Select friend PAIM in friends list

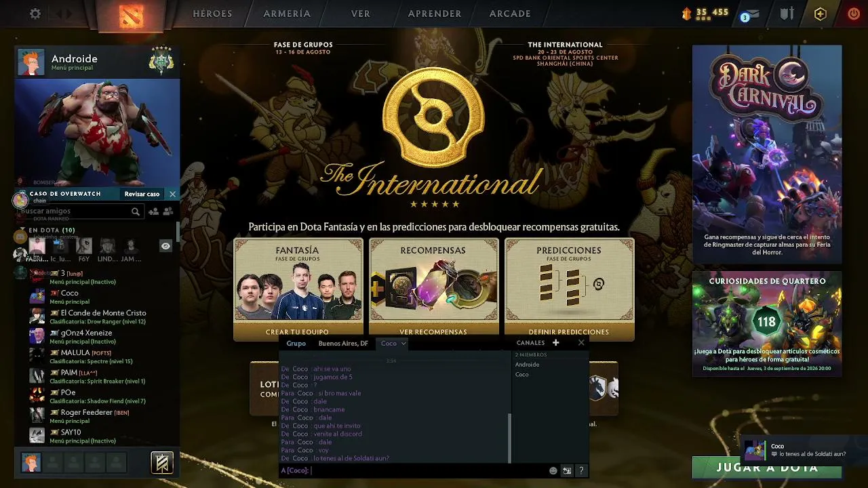[97, 376]
